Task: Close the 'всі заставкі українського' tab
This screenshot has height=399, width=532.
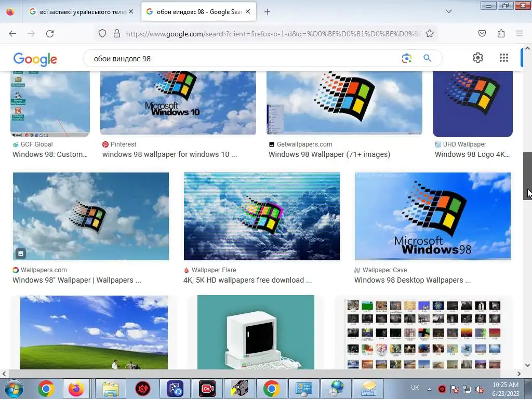Action: pyautogui.click(x=131, y=12)
